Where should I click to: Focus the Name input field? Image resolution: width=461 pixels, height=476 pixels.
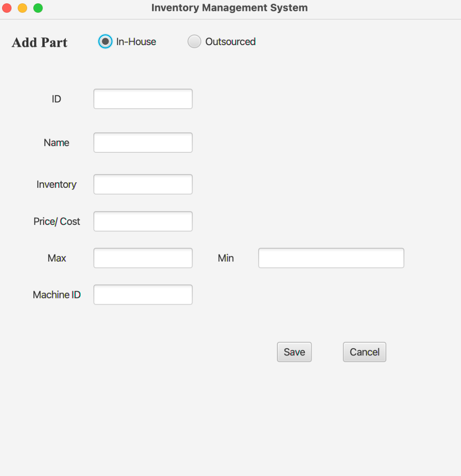[143, 143]
